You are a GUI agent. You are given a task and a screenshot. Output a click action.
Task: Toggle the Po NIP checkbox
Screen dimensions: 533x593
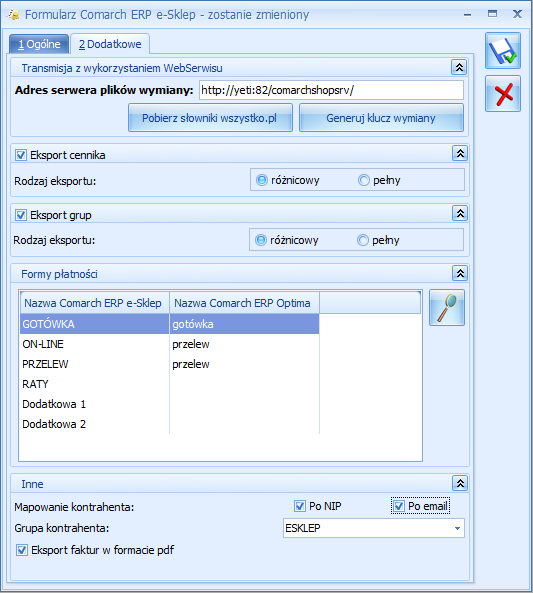pos(300,506)
